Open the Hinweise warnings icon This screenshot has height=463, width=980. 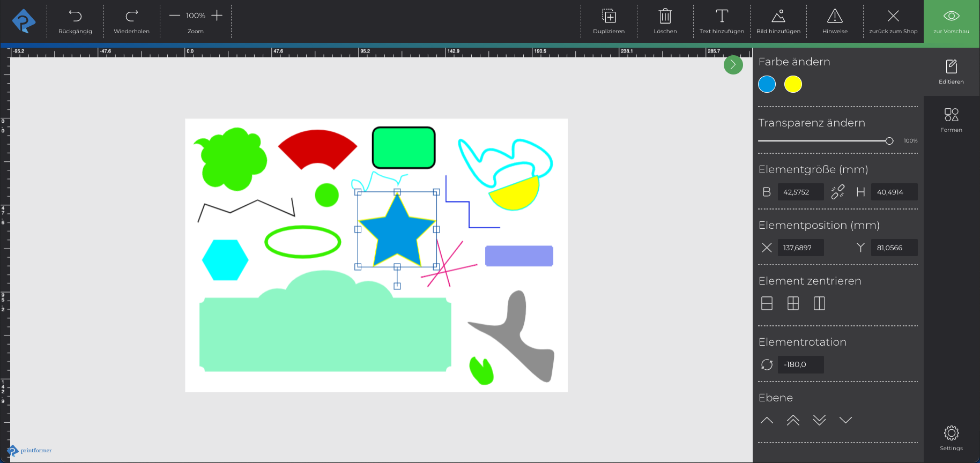point(835,17)
